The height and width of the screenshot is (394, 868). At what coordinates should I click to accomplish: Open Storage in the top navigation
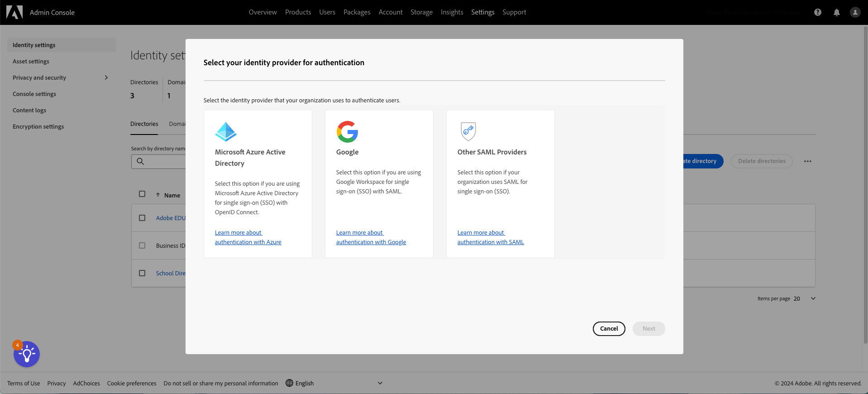[x=421, y=12]
